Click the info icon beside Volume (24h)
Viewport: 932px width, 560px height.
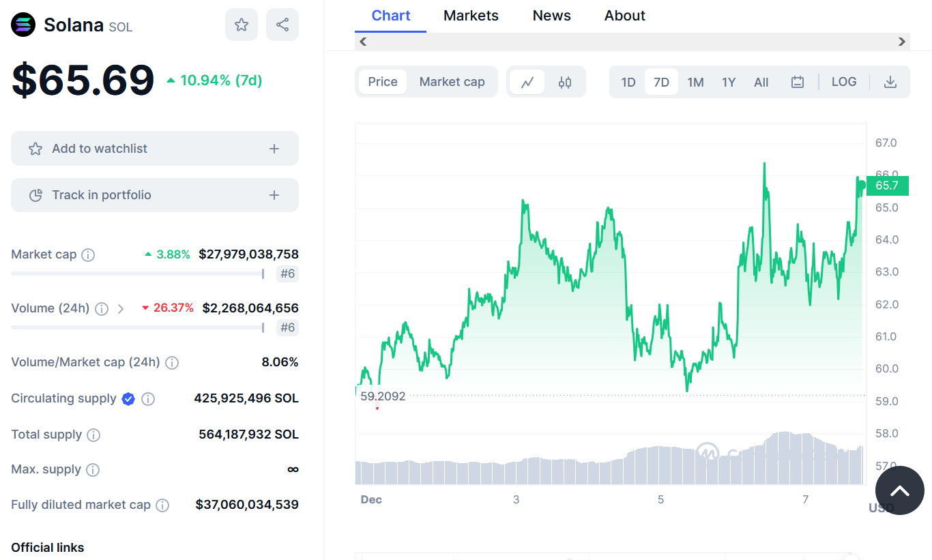pyautogui.click(x=102, y=309)
